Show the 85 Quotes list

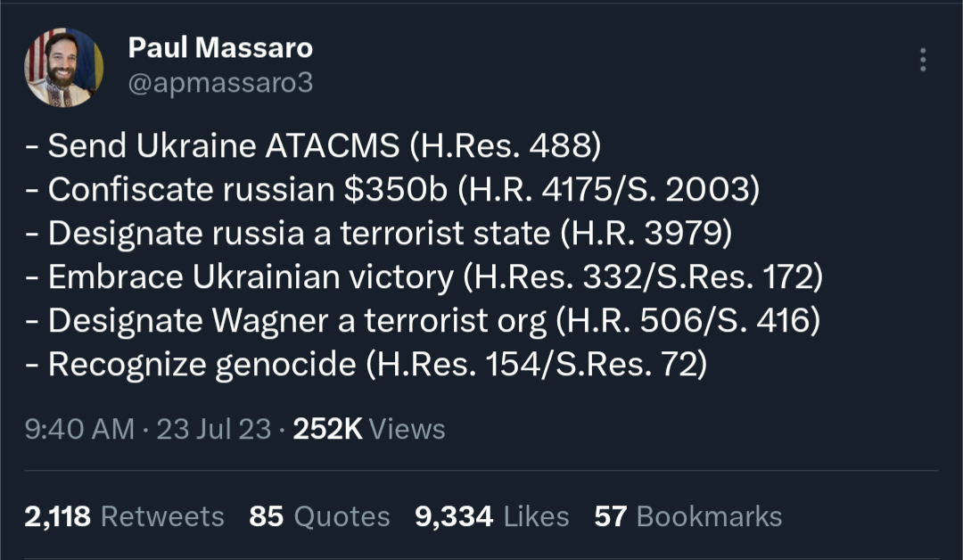coord(319,516)
